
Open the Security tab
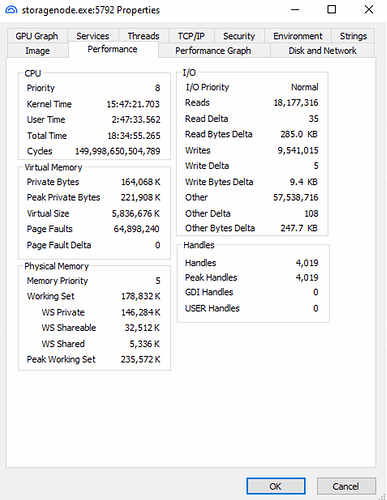239,36
